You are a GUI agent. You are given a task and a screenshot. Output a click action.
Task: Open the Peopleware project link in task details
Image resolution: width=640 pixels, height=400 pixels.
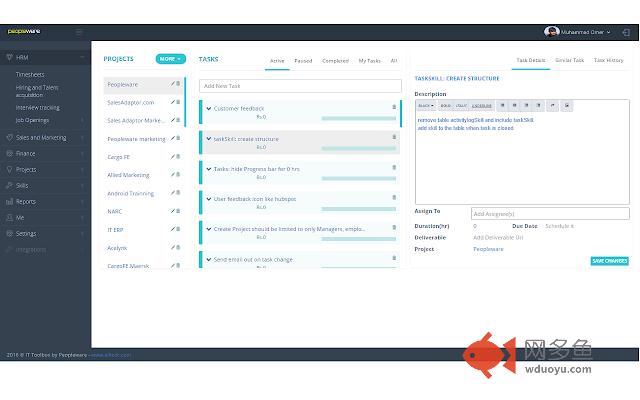click(x=488, y=248)
